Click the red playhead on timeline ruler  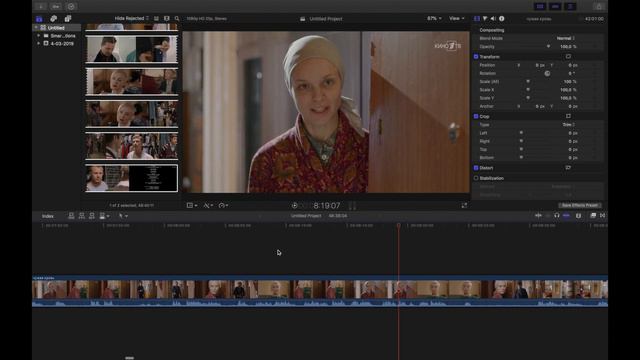[x=399, y=225]
